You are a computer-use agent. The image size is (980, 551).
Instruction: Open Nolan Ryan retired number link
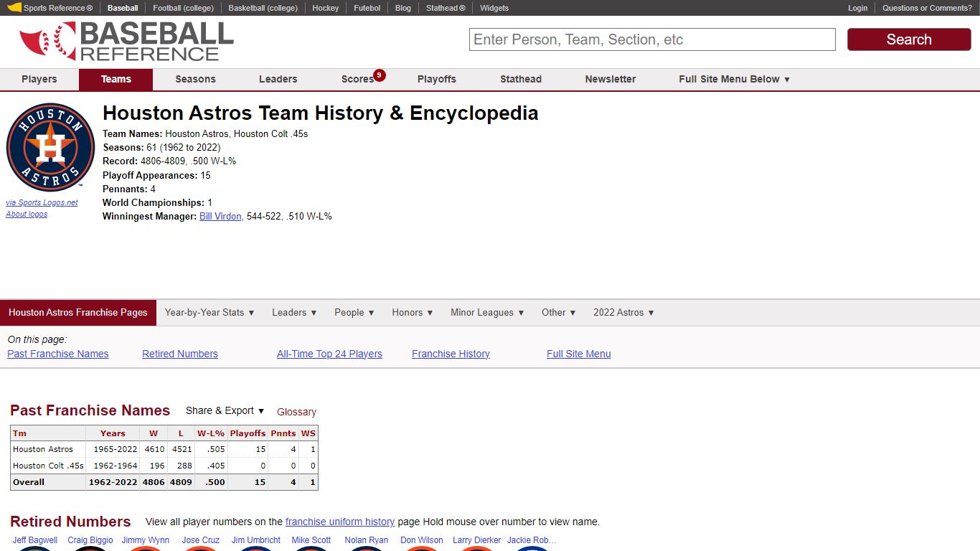pos(367,540)
